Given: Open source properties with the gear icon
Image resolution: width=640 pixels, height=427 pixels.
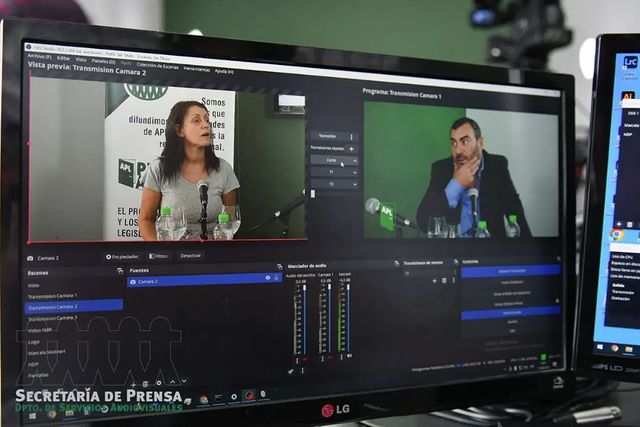Looking at the screenshot, I should click(x=159, y=383).
